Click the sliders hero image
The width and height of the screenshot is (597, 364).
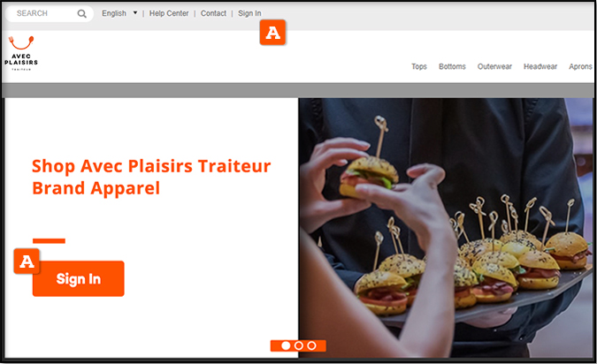pos(446,227)
